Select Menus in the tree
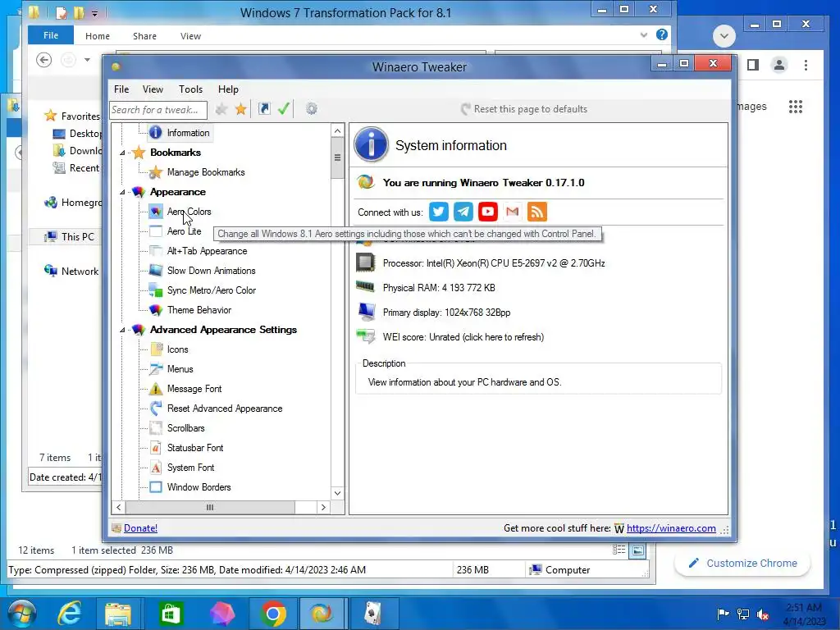The width and height of the screenshot is (840, 630). point(180,369)
